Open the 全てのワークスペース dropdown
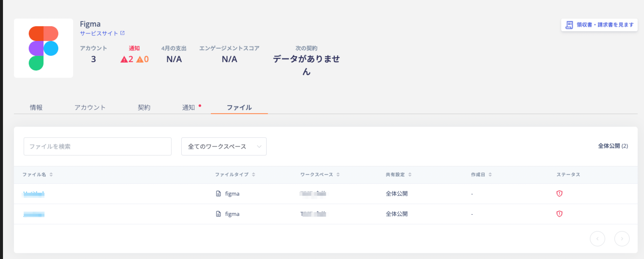 [x=224, y=146]
